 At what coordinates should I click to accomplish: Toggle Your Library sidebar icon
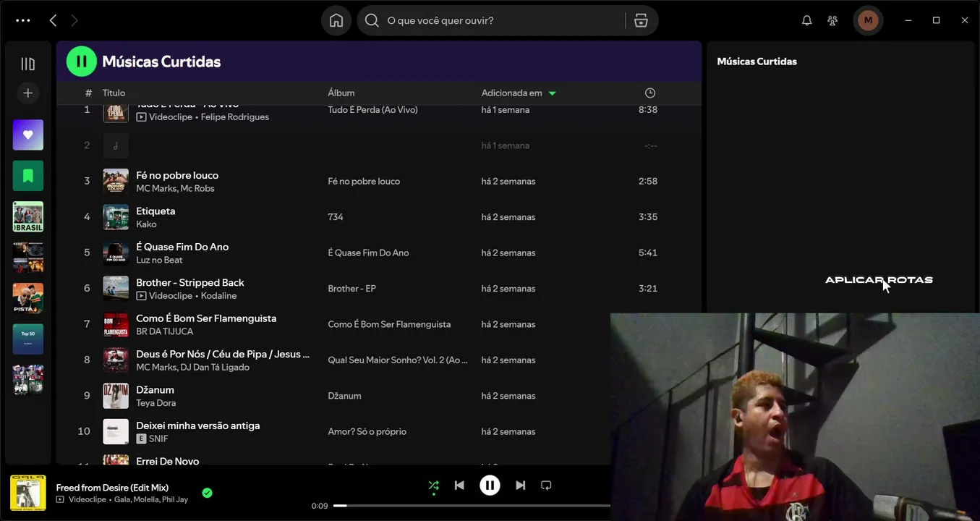click(28, 64)
